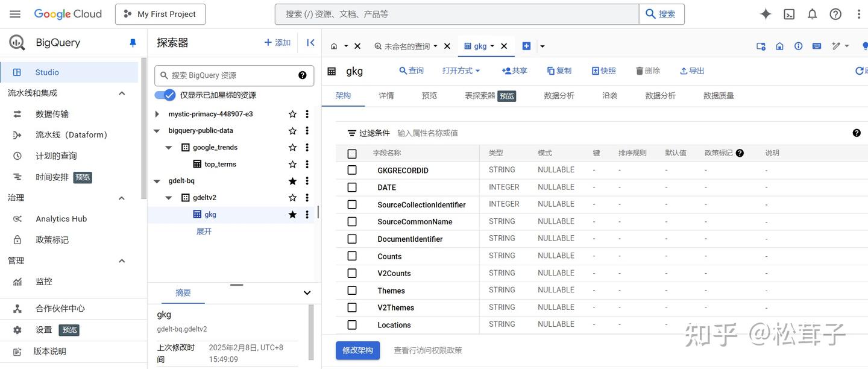Click the Gemini pencil assist icon
This screenshot has height=369, width=868.
point(837,45)
